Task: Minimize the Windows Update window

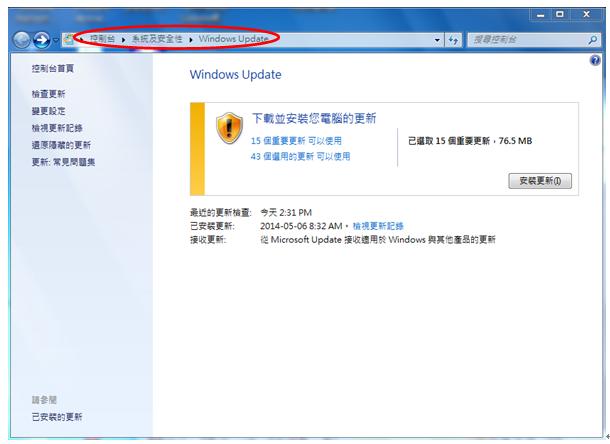Action: point(540,15)
